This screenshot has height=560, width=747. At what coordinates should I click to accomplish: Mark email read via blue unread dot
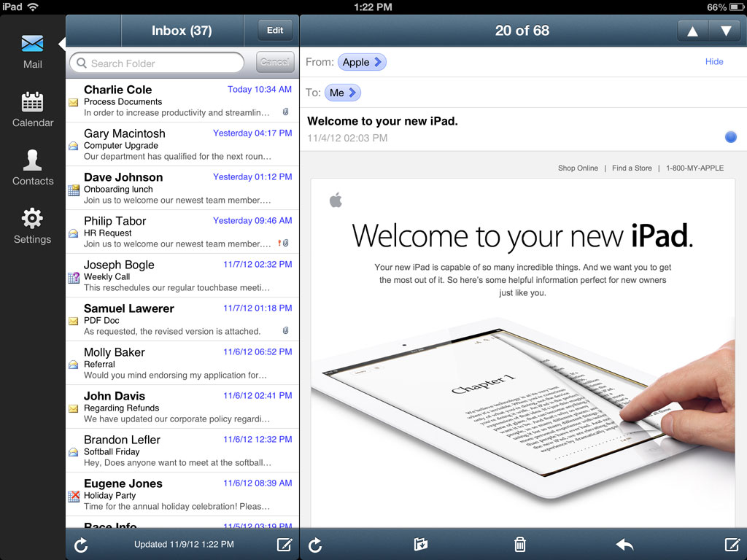pos(730,136)
